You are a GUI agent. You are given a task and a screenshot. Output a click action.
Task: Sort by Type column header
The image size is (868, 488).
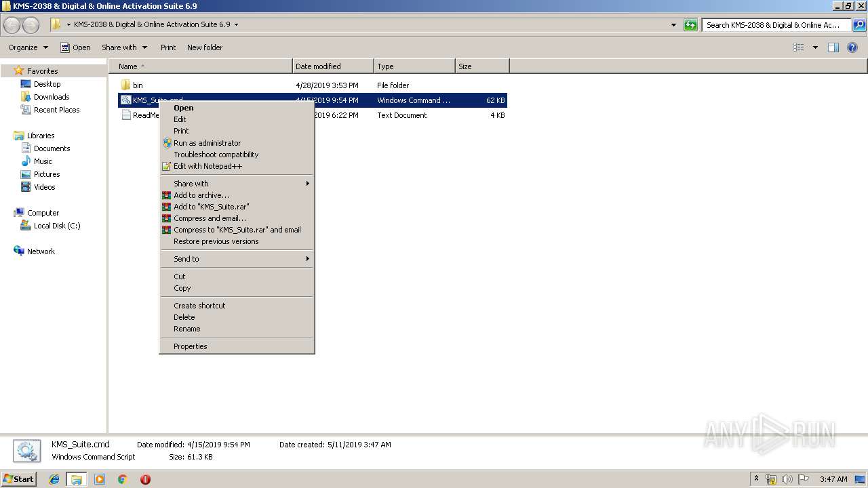tap(414, 66)
